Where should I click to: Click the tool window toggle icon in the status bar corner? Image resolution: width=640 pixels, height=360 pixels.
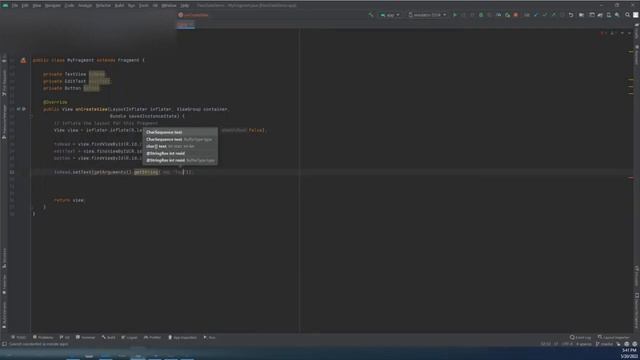tap(4, 344)
